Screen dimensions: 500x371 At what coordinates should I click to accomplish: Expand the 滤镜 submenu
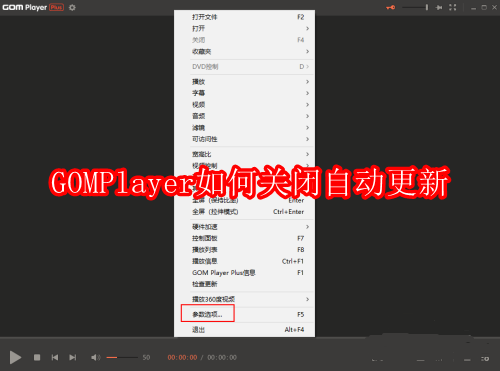coord(244,128)
